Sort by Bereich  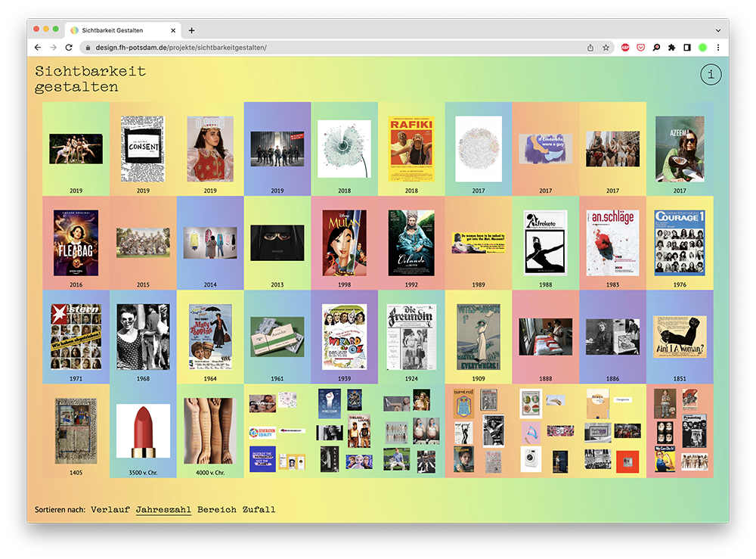(x=216, y=510)
